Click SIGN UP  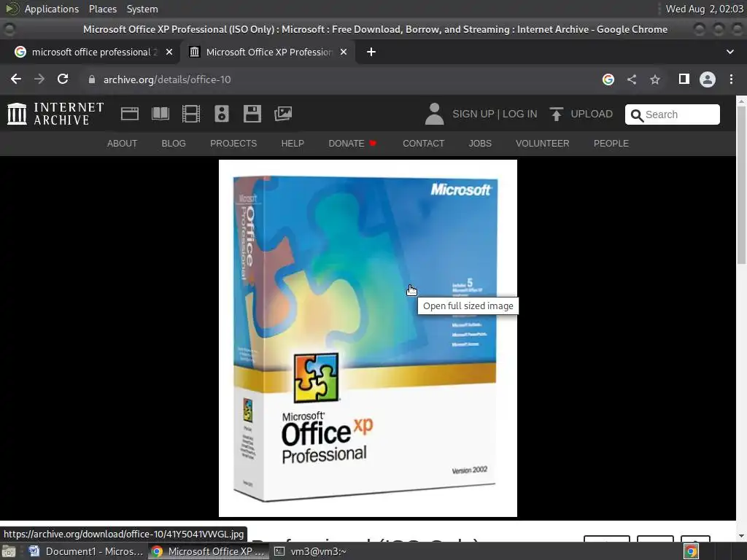(473, 114)
